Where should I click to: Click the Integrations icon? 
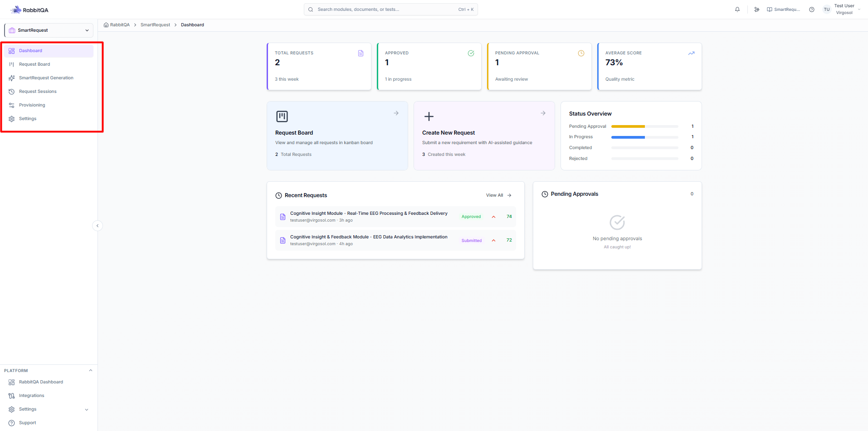12,396
